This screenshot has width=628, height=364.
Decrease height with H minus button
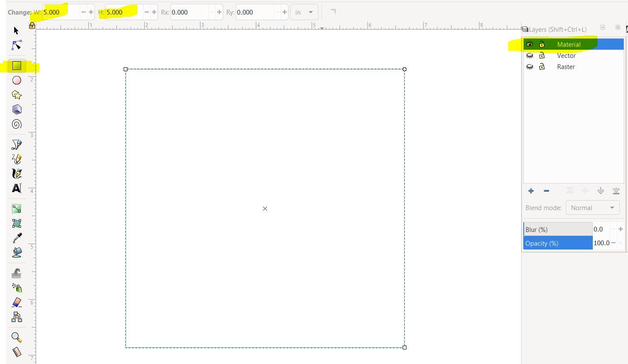[x=146, y=12]
